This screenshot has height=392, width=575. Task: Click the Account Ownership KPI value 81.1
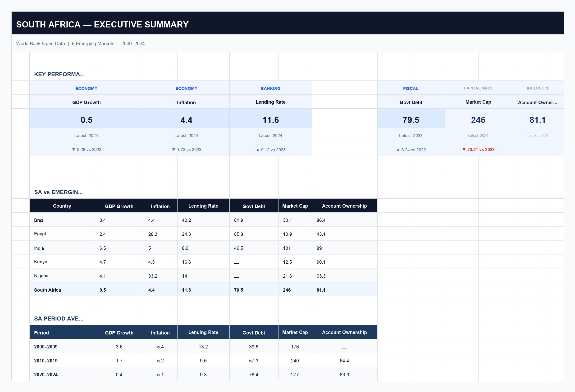tap(537, 120)
